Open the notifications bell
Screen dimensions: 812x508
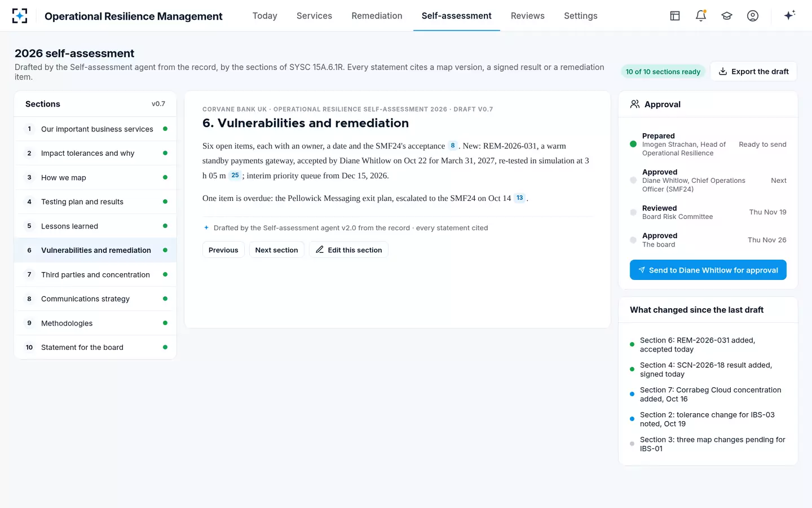click(701, 16)
